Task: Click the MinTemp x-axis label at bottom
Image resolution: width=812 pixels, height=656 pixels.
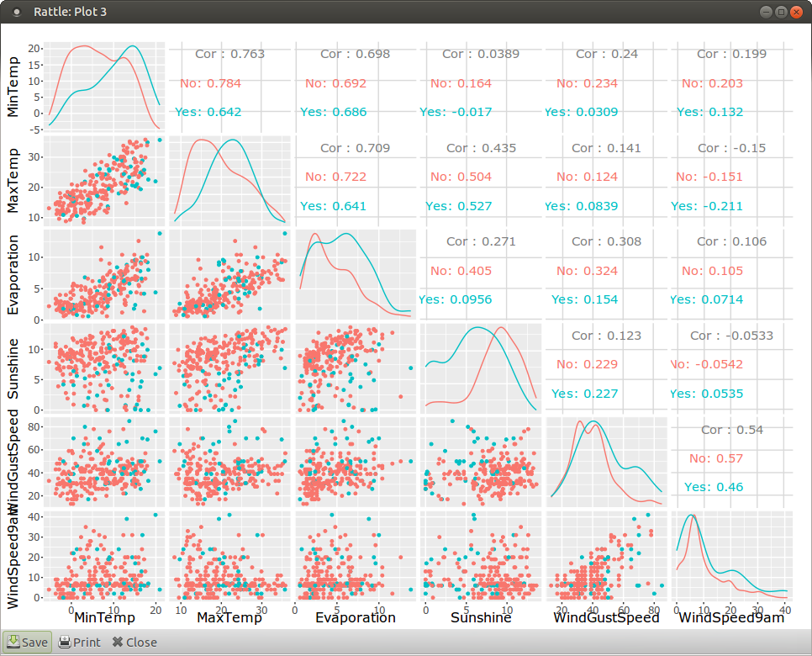Action: click(x=105, y=617)
